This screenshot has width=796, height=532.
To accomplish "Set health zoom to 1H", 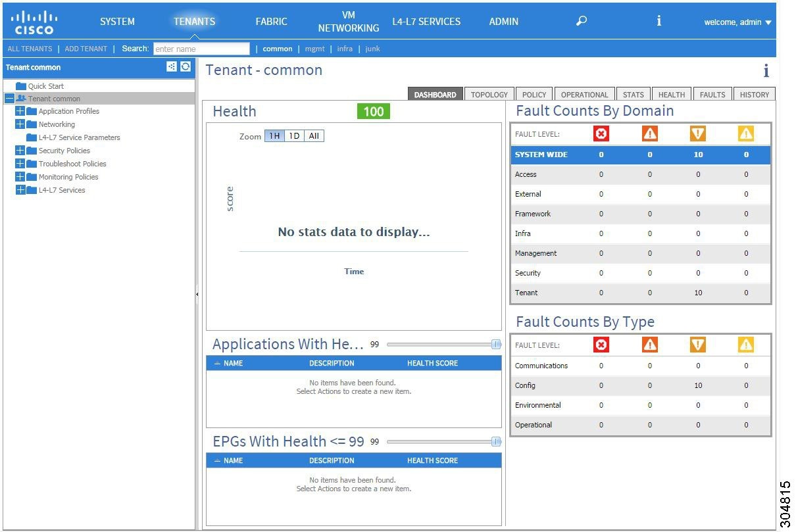I will [274, 136].
